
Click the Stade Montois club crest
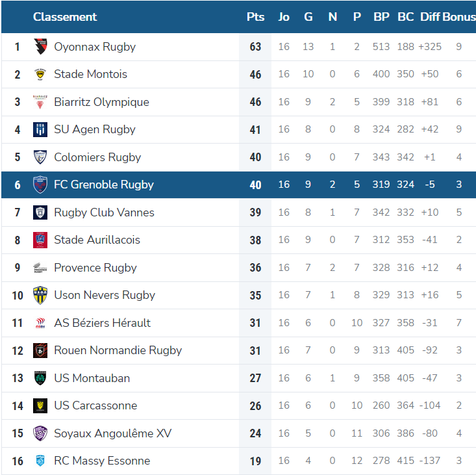[x=40, y=75]
